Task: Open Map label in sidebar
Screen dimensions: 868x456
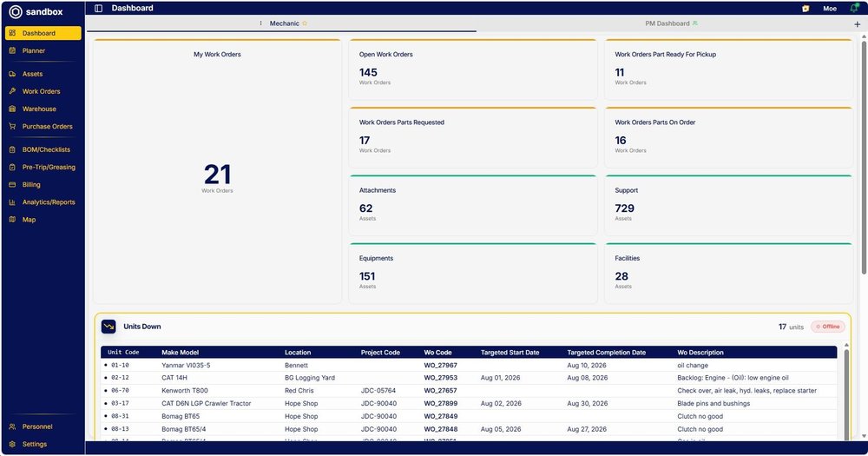Action: (x=29, y=220)
